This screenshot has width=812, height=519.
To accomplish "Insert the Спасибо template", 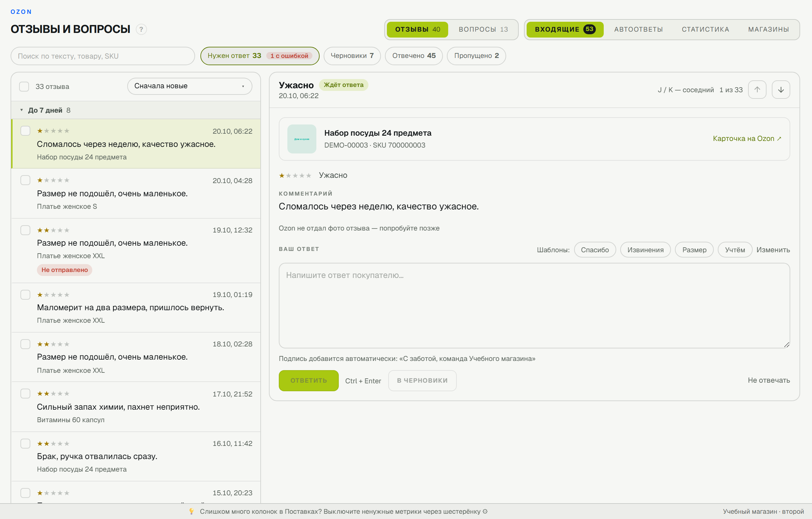I will (x=595, y=250).
